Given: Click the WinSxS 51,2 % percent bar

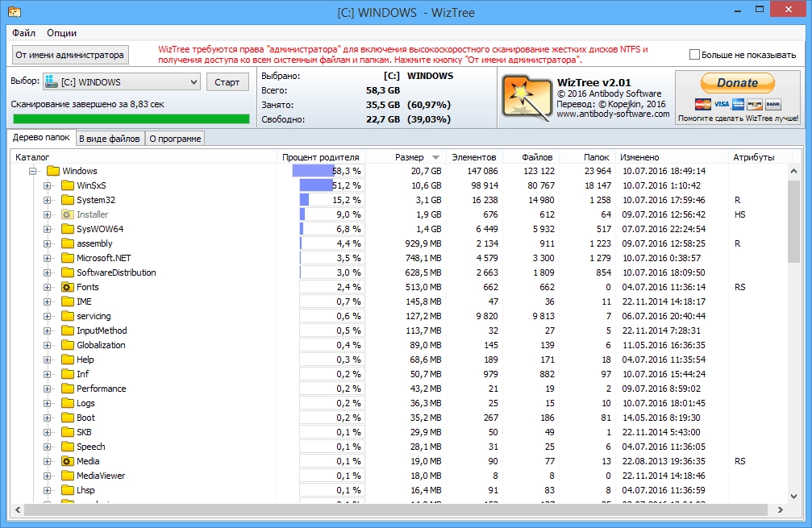Looking at the screenshot, I should coord(331,185).
